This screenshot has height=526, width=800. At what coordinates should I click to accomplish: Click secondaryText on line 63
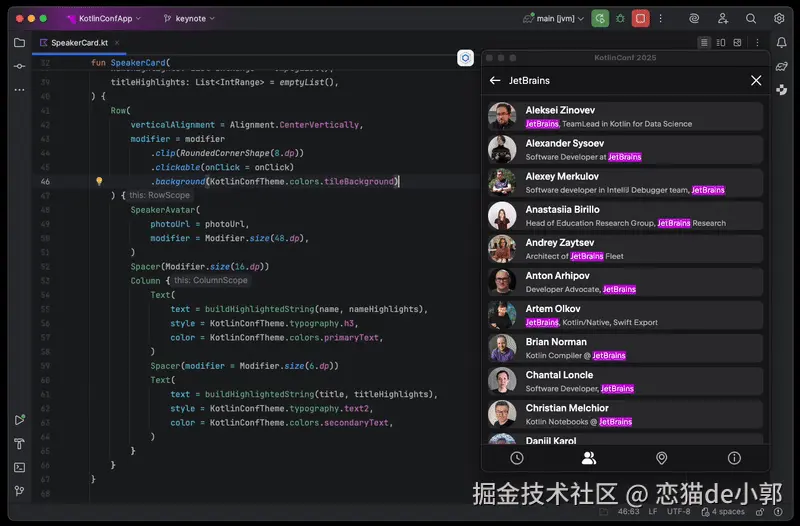point(356,423)
